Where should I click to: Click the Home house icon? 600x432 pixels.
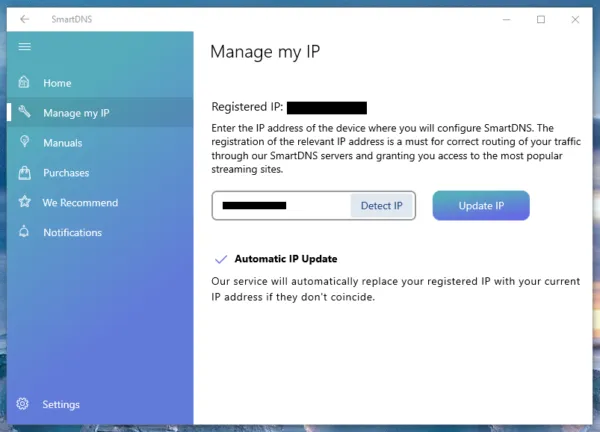pos(24,82)
